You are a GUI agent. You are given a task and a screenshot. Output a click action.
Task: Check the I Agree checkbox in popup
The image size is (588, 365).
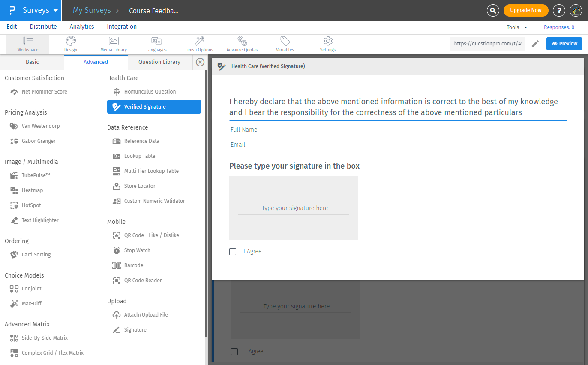233,252
